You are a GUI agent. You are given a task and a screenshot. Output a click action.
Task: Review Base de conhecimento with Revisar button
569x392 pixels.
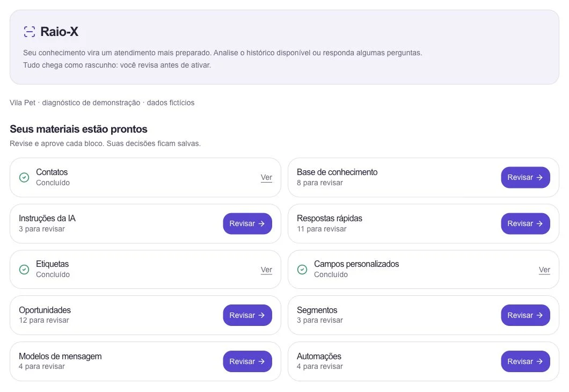pyautogui.click(x=526, y=178)
